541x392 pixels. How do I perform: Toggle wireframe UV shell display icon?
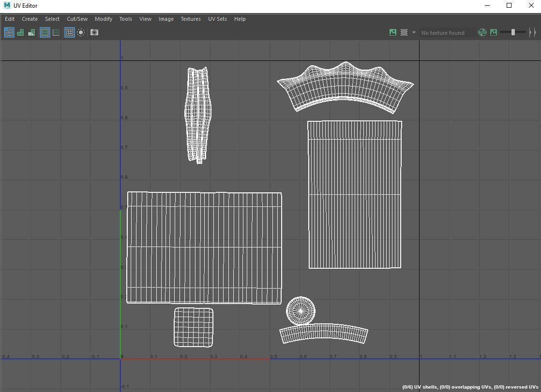point(9,32)
